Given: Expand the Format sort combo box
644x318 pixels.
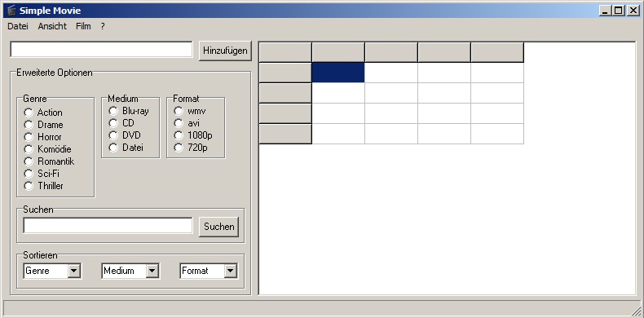Looking at the screenshot, I should (x=230, y=271).
